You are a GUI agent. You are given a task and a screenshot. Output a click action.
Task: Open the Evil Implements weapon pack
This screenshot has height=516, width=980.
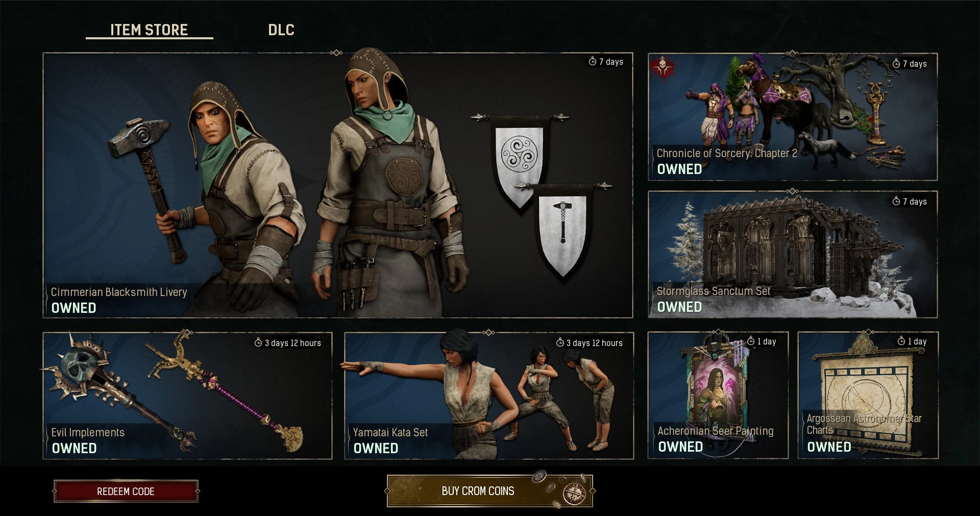[x=187, y=396]
